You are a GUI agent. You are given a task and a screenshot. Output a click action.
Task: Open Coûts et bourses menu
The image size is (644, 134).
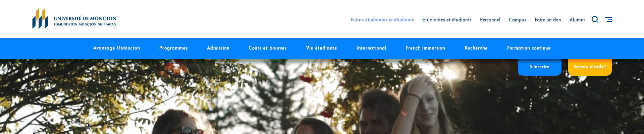268,48
